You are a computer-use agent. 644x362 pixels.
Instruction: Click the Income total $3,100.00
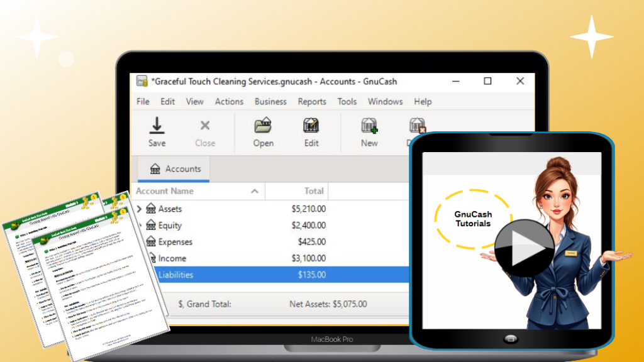coord(308,258)
